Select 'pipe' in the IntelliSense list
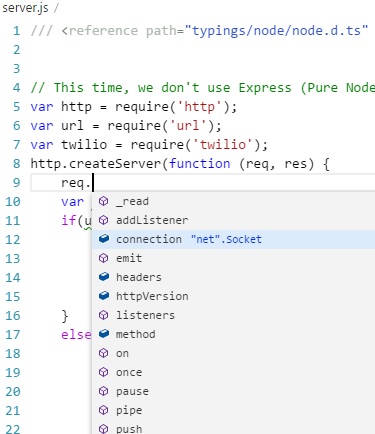The image size is (375, 434). coord(233,410)
